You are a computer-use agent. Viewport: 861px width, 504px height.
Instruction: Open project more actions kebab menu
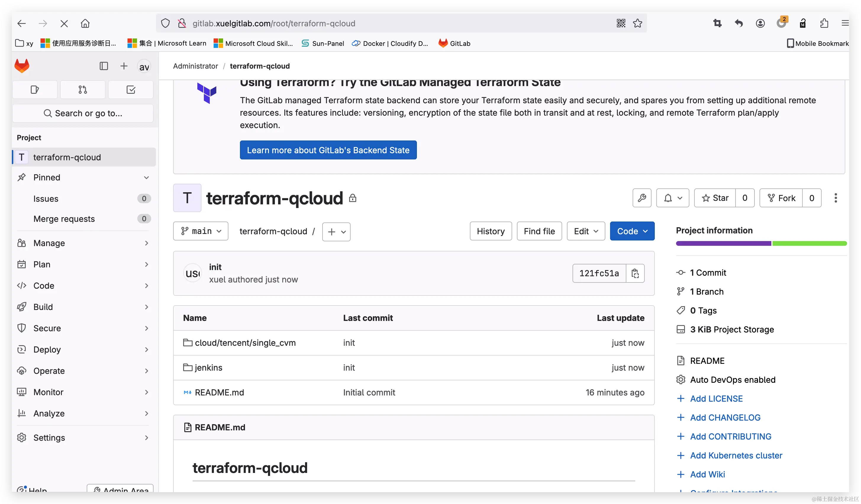tap(835, 198)
